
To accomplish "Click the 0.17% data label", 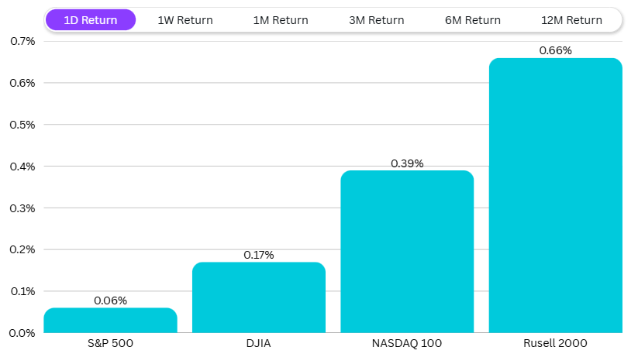I will point(259,255).
